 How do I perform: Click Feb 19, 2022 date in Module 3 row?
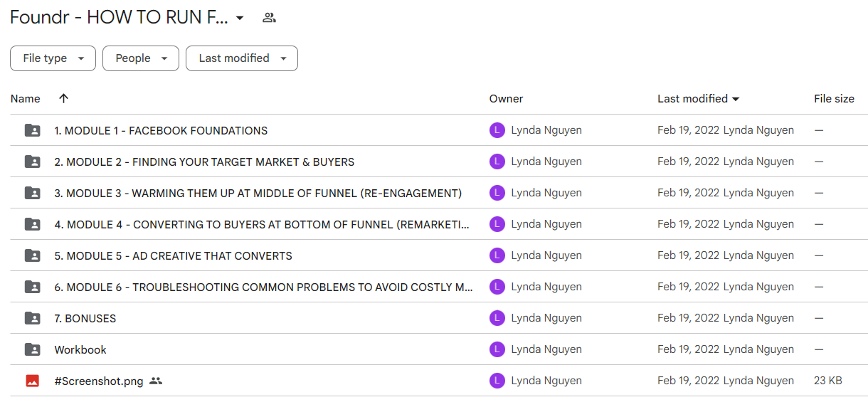[688, 194]
